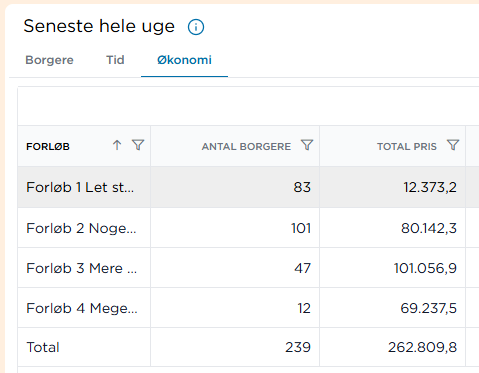Open the info icon beside Seneste hele uge
Viewport: 479px width, 373px height.
click(x=196, y=27)
